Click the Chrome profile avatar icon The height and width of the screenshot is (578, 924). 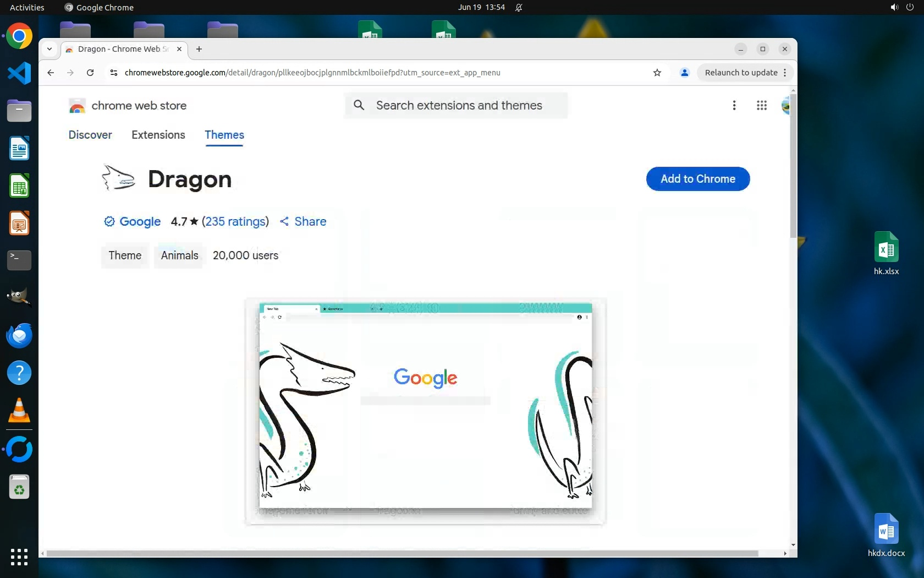click(x=684, y=73)
